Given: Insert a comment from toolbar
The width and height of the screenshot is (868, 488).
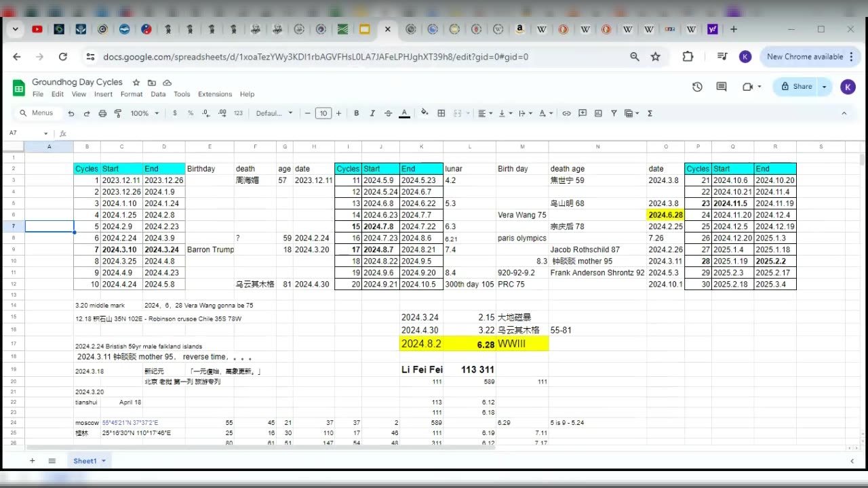Looking at the screenshot, I should pos(582,113).
